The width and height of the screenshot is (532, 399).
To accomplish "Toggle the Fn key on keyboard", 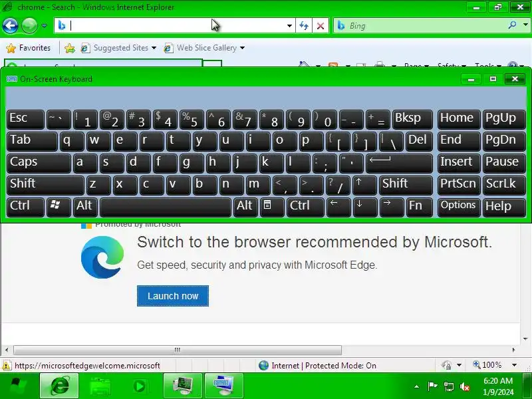I will (x=419, y=207).
